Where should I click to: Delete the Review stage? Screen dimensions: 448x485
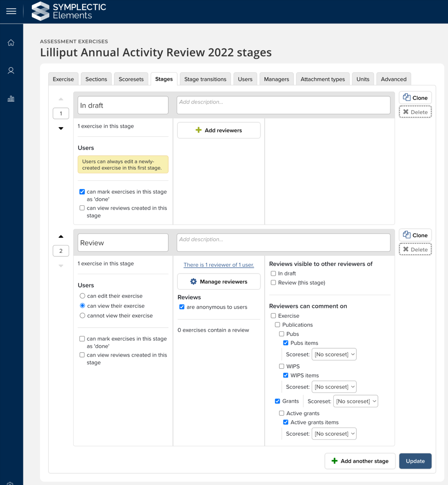click(415, 249)
